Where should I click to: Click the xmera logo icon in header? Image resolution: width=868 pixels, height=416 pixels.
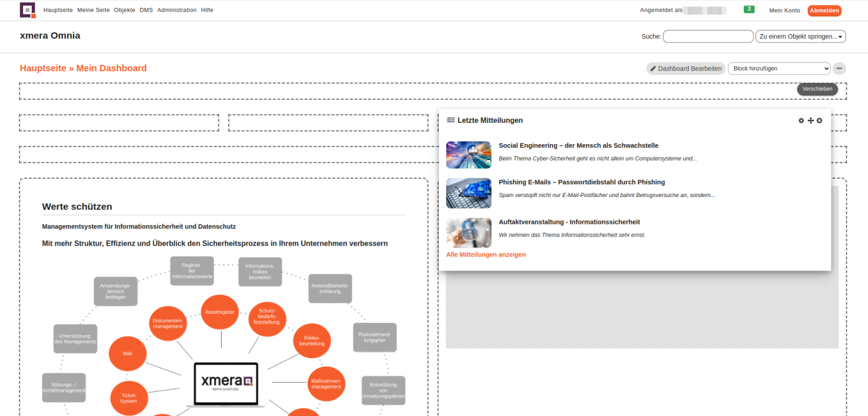[28, 10]
